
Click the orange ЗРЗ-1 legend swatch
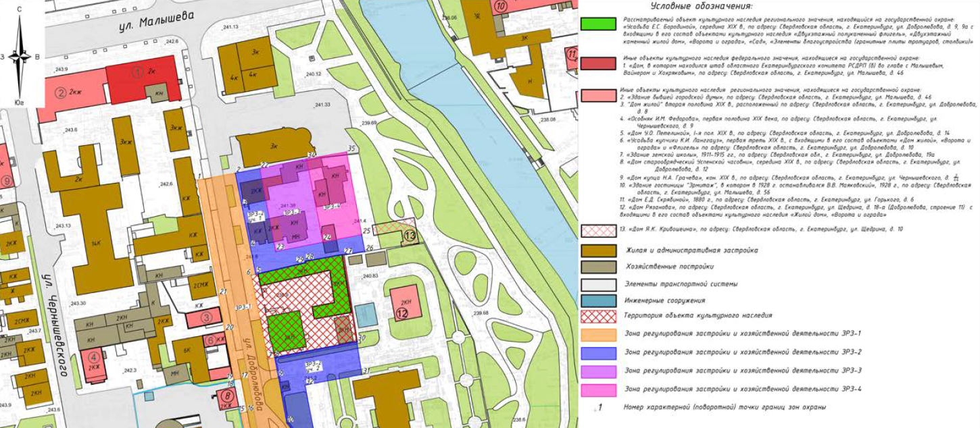pos(597,333)
